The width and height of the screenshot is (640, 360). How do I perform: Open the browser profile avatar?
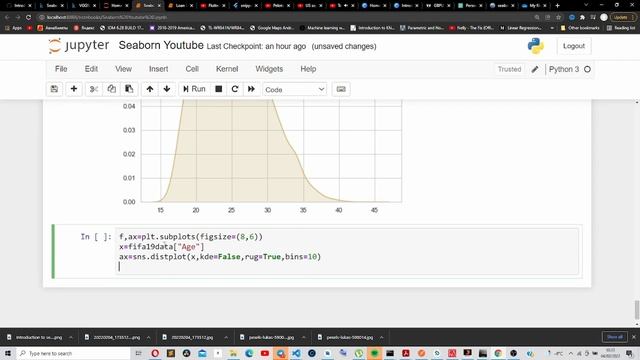click(x=604, y=17)
